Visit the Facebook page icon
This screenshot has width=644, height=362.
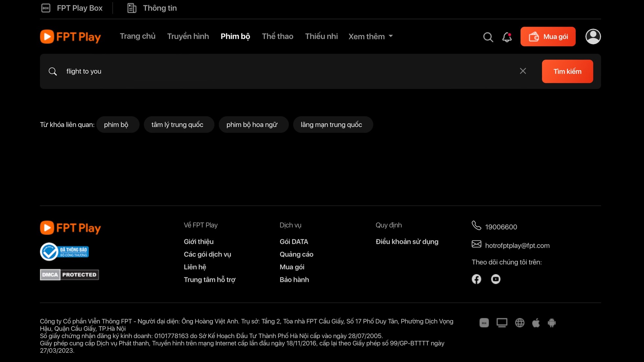pyautogui.click(x=476, y=279)
